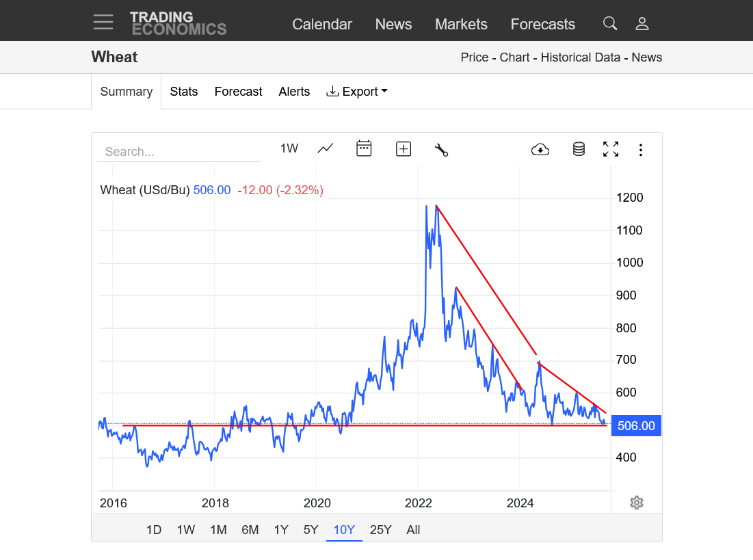753x560 pixels.
Task: Switch to the Stats tab
Action: click(x=184, y=92)
